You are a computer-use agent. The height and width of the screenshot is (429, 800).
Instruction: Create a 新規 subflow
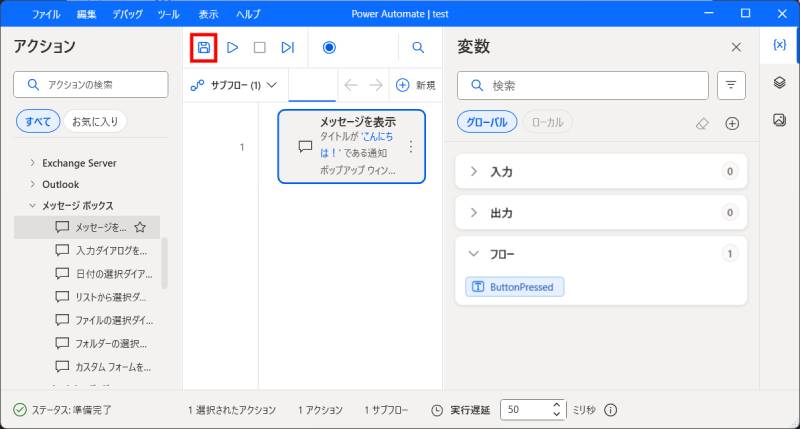[x=416, y=85]
